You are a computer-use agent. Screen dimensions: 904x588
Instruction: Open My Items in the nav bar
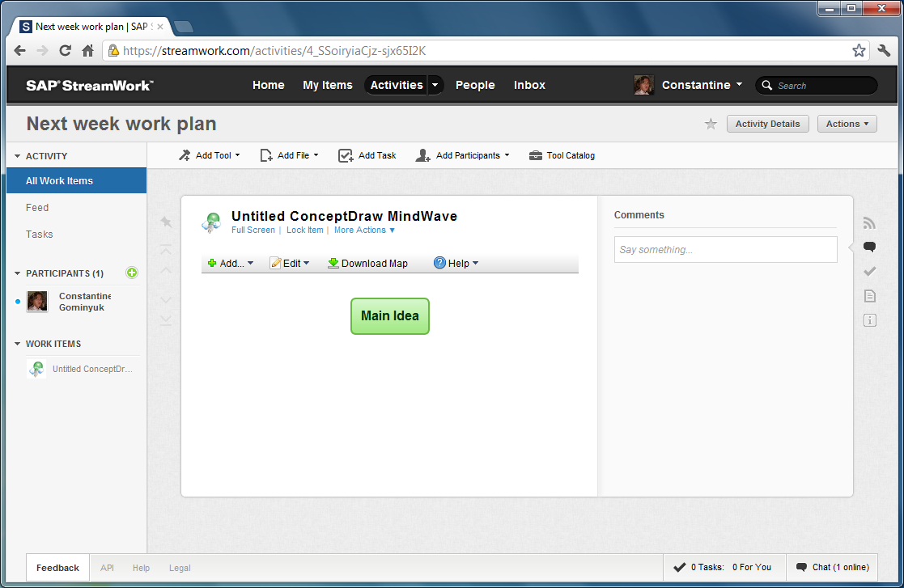pos(328,85)
